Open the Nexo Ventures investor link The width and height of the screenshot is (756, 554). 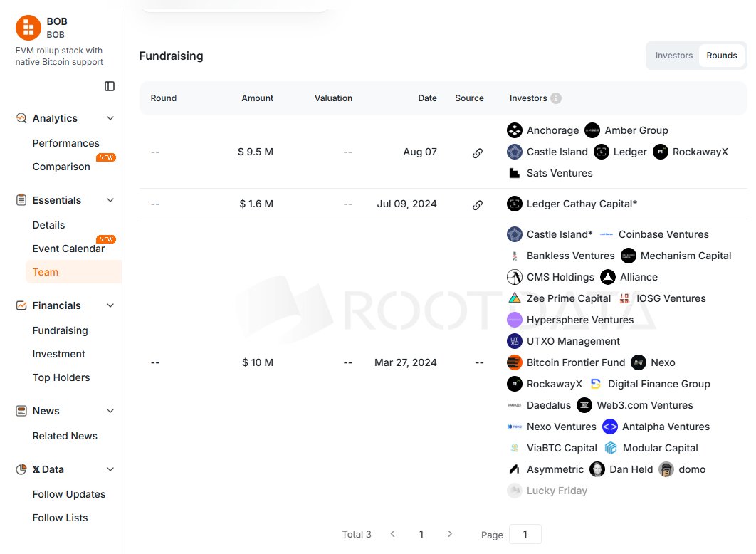pyautogui.click(x=561, y=427)
